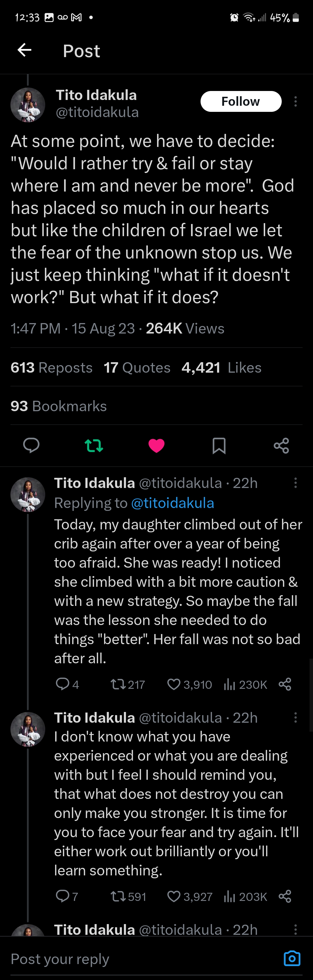
Task: Open comments on reply with 7 replies
Action: 62,897
